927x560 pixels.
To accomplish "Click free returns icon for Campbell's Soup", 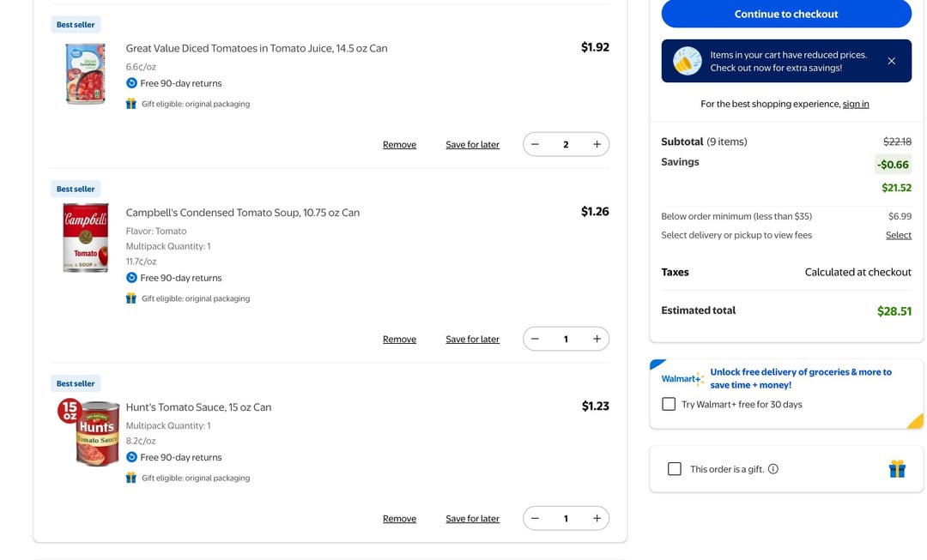I will coord(131,278).
